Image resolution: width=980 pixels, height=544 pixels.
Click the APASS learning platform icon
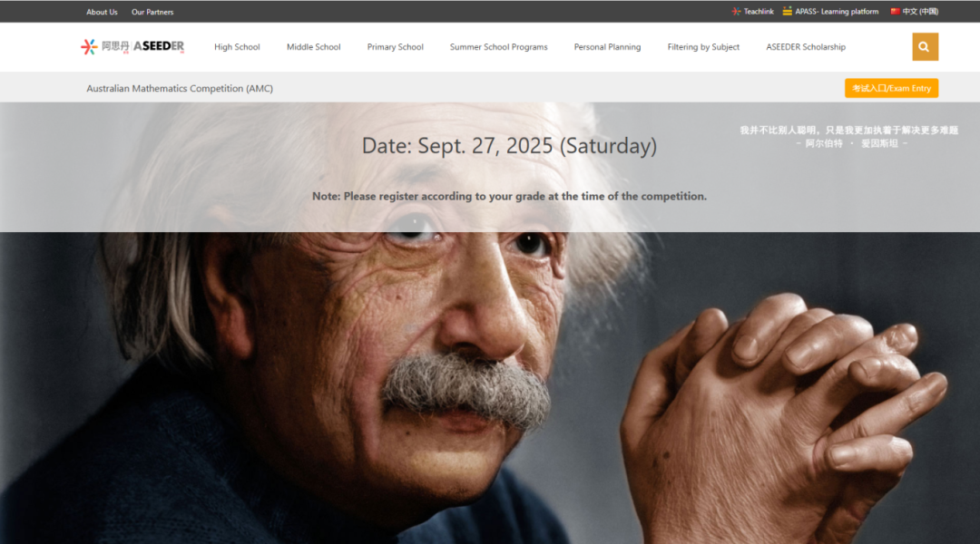pyautogui.click(x=788, y=12)
